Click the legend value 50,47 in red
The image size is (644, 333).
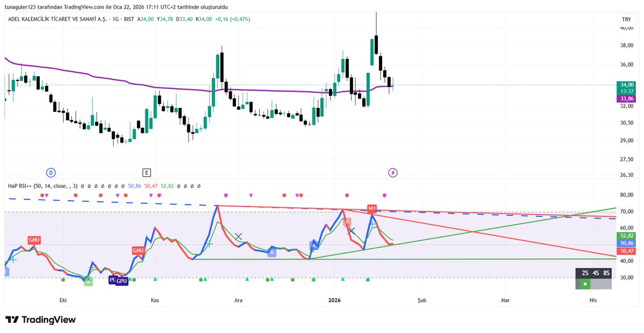click(151, 186)
